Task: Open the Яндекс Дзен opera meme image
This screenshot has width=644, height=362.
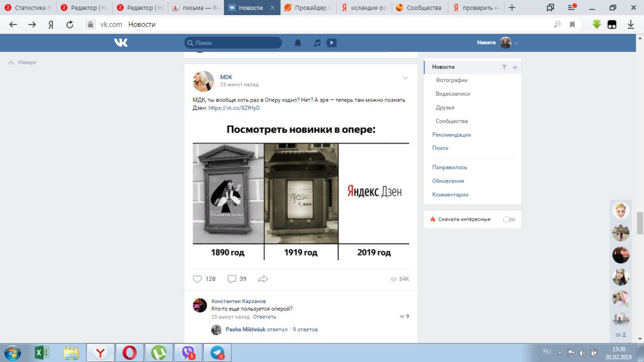Action: [301, 191]
